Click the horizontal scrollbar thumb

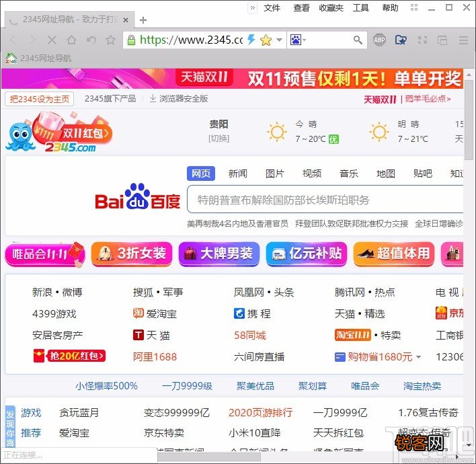209,457
